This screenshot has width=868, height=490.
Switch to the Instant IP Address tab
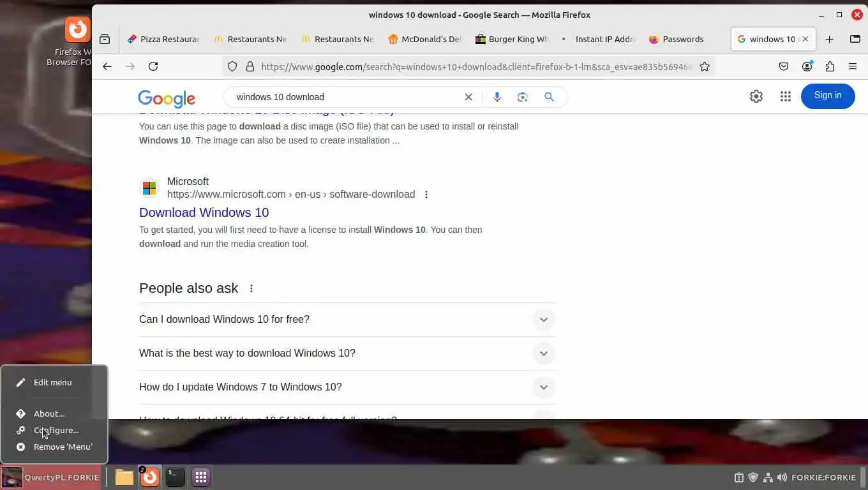pyautogui.click(x=599, y=39)
